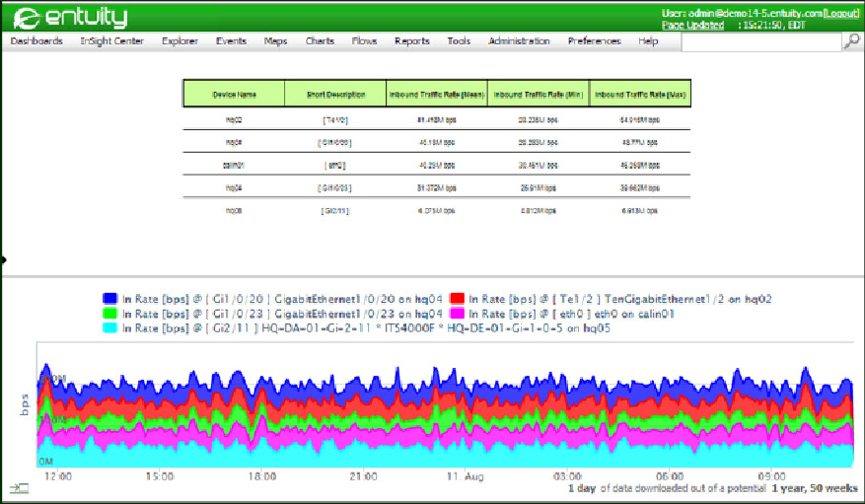The image size is (865, 504).
Task: Click the '1 day of data downloaded' status text
Action: [x=667, y=488]
